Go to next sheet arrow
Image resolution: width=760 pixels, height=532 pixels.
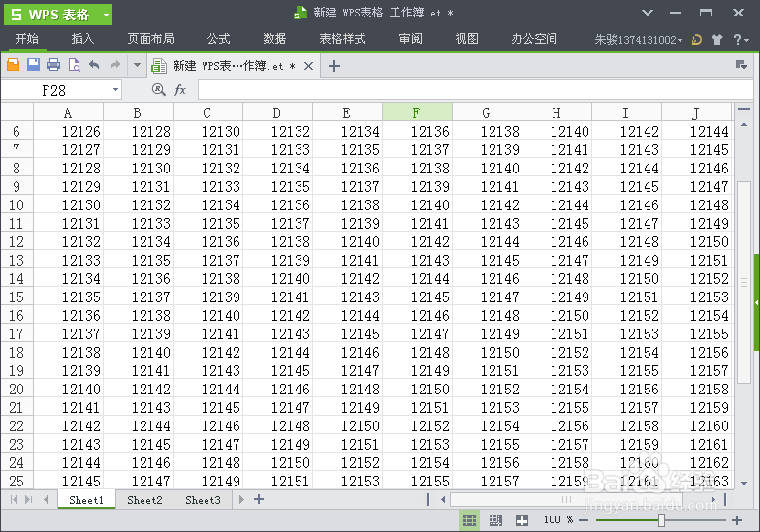241,499
